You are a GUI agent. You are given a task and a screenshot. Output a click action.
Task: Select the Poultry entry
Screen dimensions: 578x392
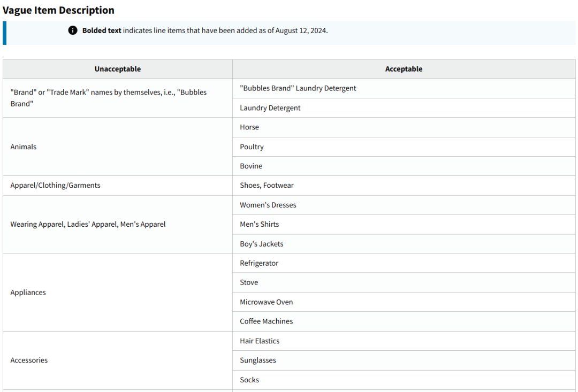(252, 147)
